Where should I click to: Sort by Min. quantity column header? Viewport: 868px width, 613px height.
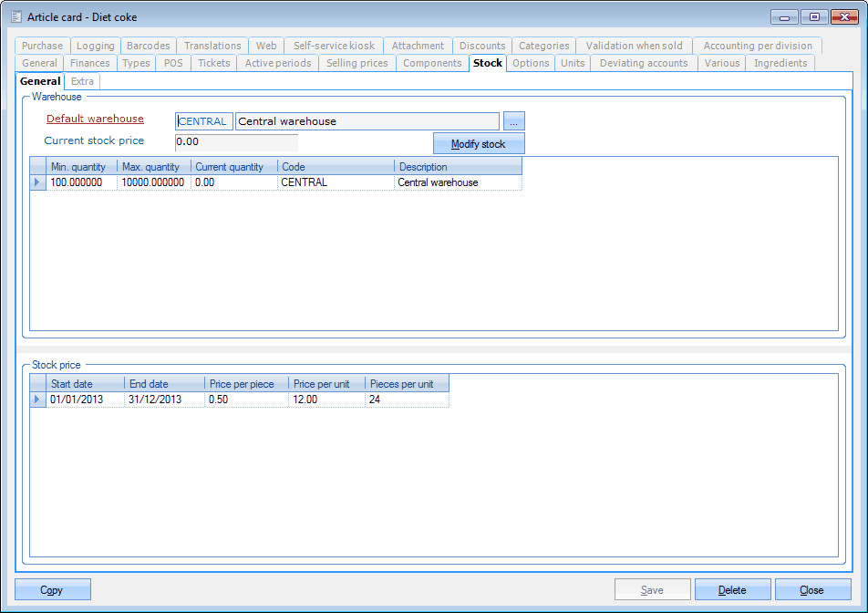pyautogui.click(x=82, y=167)
